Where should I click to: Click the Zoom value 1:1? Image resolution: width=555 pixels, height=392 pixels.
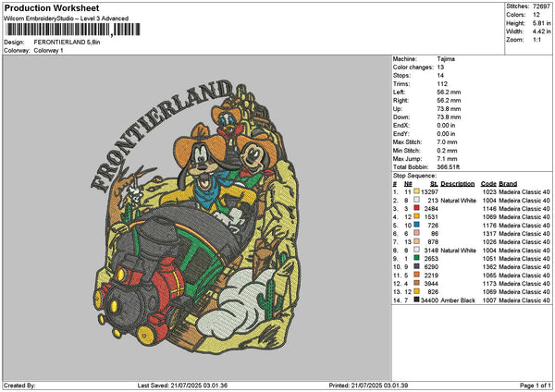(536, 40)
